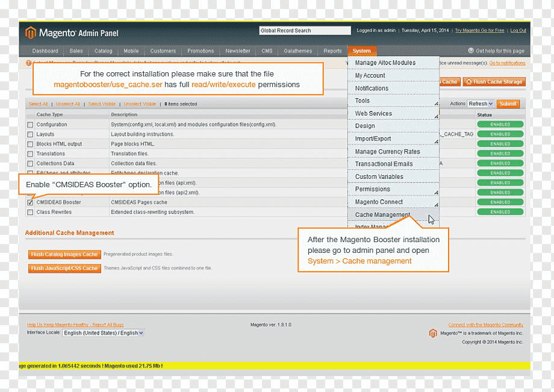
Task: Select Notifications in System menu
Action: pos(393,88)
